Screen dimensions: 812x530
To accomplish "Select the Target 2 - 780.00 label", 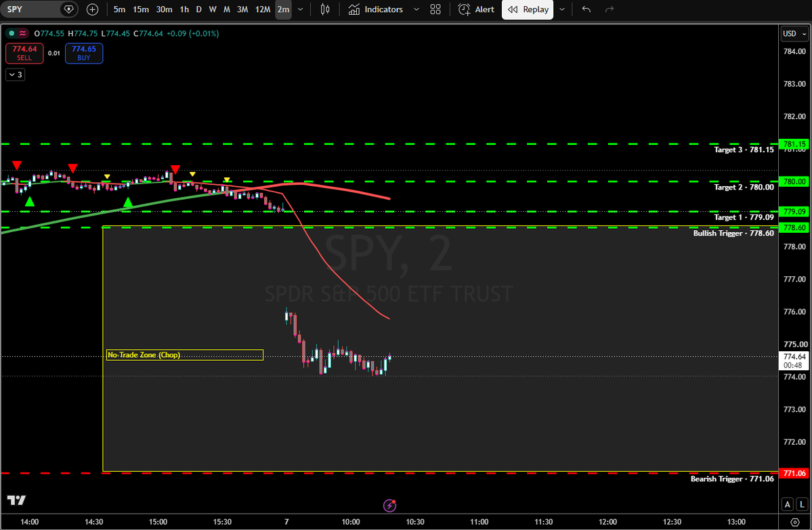I will 744,187.
